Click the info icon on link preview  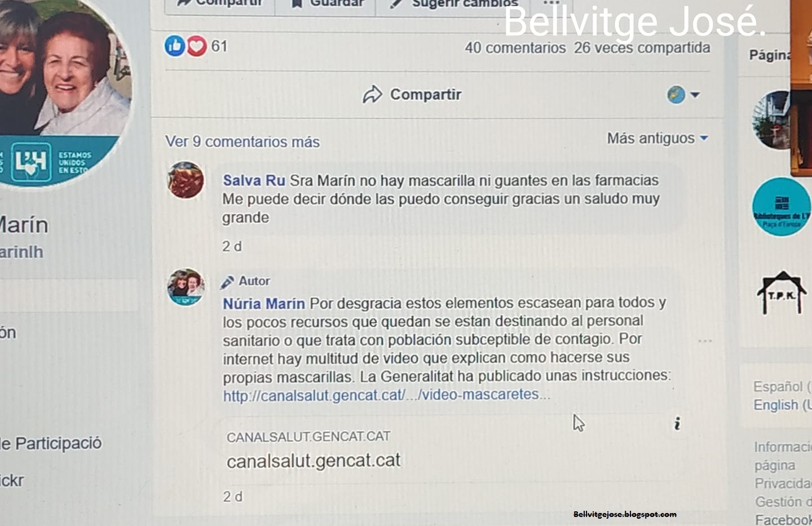point(677,423)
